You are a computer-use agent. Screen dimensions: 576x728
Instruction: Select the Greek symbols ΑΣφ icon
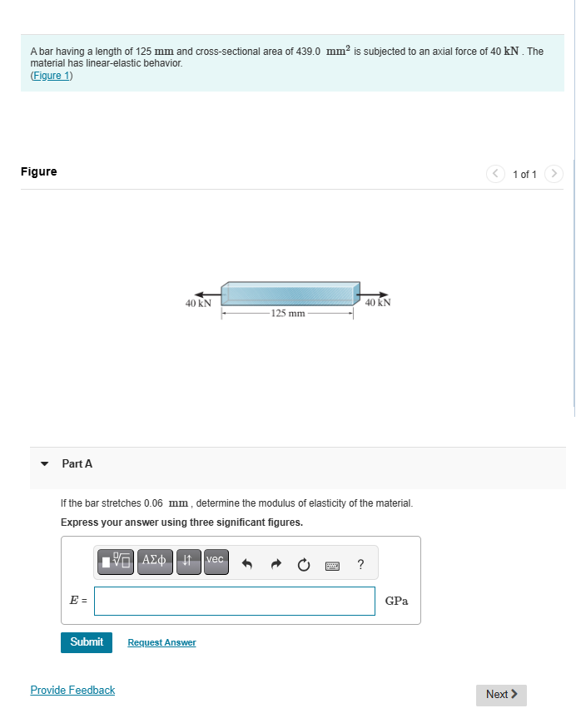tap(154, 562)
